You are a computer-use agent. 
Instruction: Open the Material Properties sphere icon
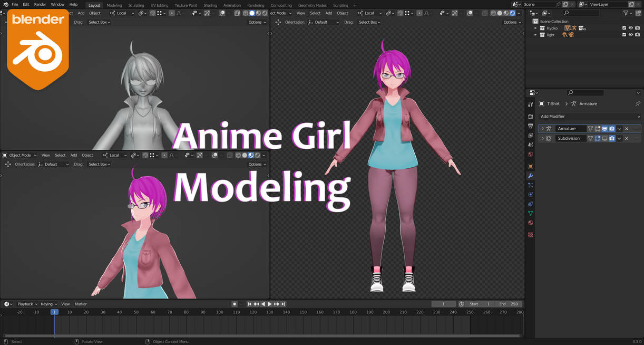(530, 223)
